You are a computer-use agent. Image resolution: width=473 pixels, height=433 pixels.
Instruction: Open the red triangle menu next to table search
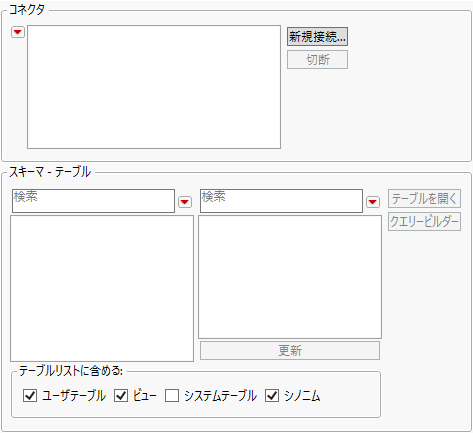tap(373, 202)
